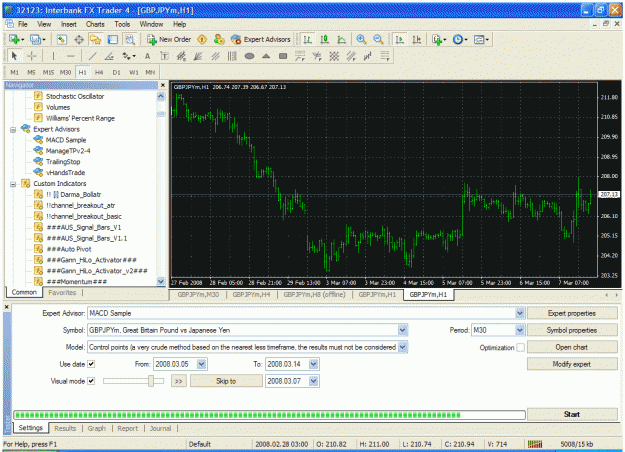Open the Templates icon dropdown
This screenshot has height=452, width=625.
pyautogui.click(x=481, y=39)
